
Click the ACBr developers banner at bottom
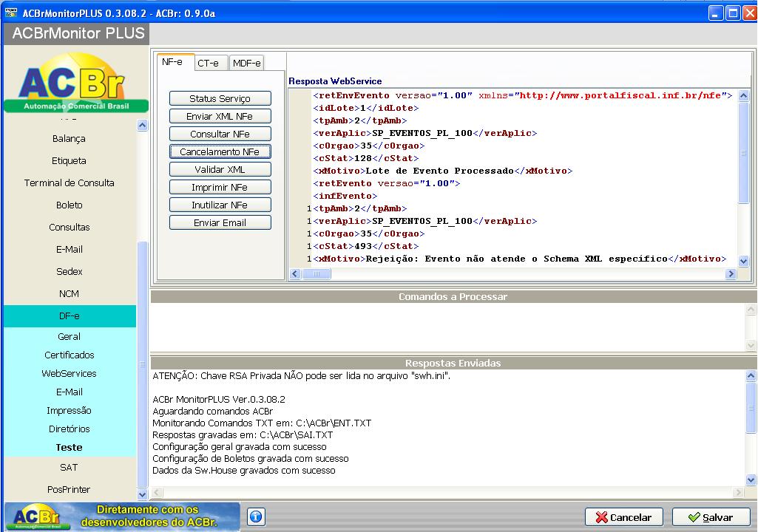tap(122, 516)
